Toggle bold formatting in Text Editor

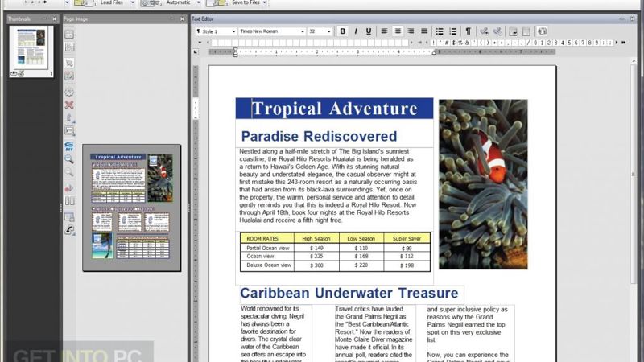point(343,31)
